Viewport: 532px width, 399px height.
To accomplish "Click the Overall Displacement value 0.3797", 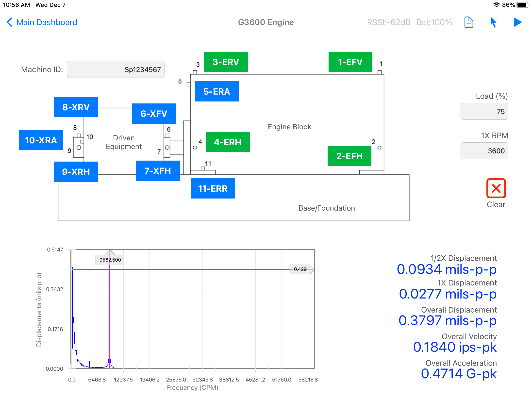I will (x=447, y=320).
